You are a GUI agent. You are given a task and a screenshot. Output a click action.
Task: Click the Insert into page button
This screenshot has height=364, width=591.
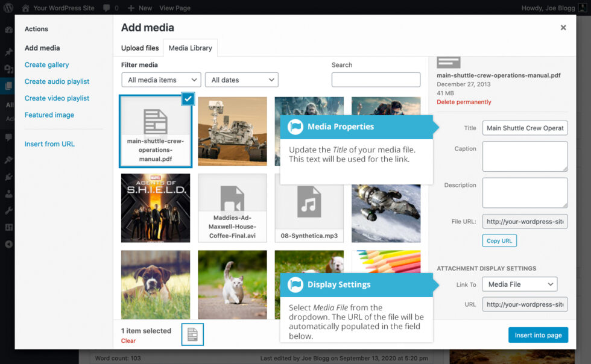538,334
